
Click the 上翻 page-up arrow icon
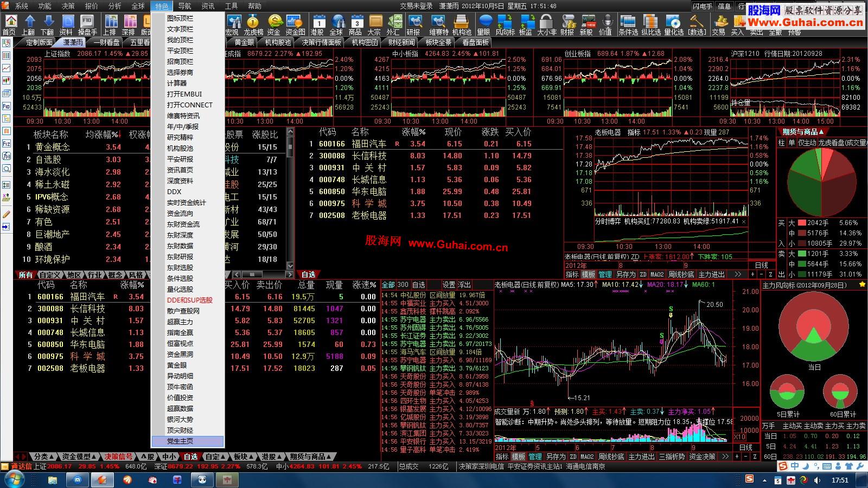click(29, 25)
